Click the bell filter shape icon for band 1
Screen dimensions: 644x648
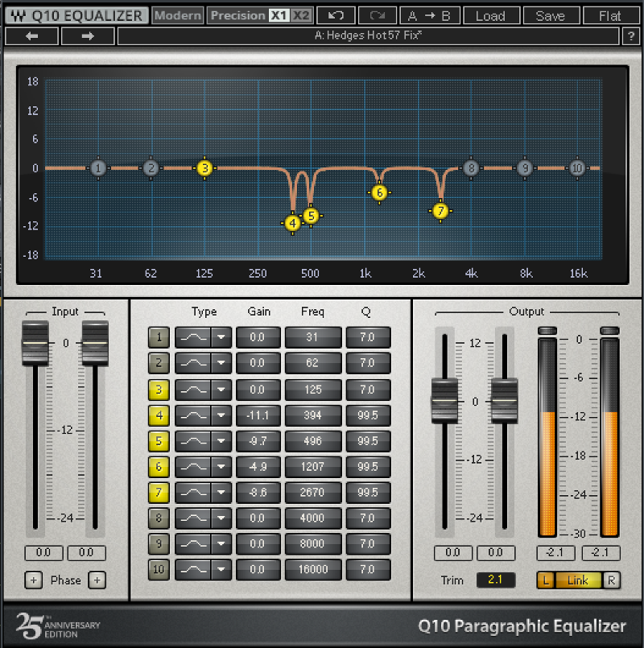click(193, 337)
